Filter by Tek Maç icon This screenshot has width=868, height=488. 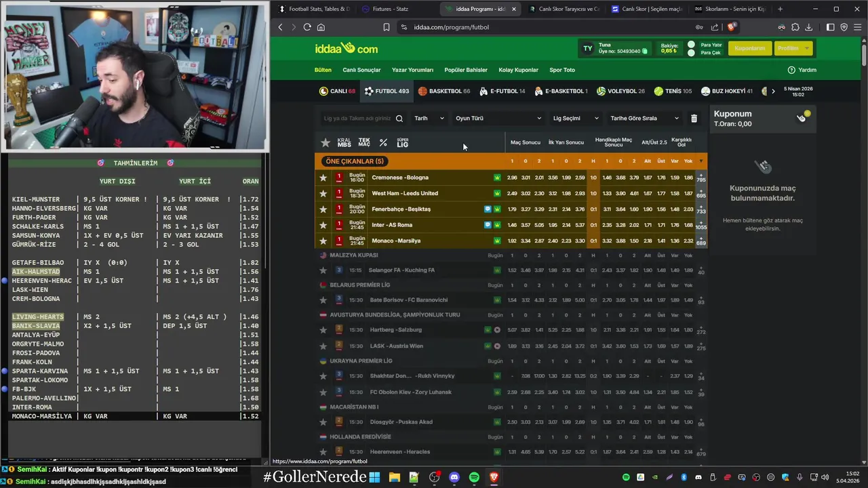click(364, 142)
